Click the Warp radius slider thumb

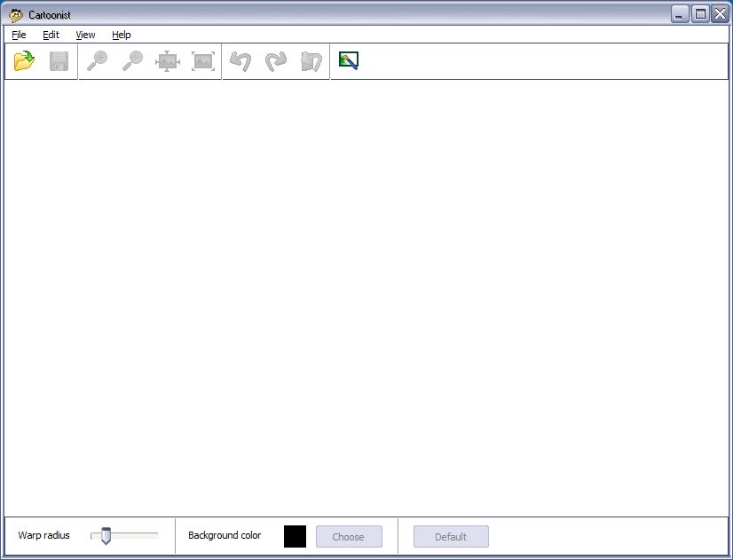106,536
